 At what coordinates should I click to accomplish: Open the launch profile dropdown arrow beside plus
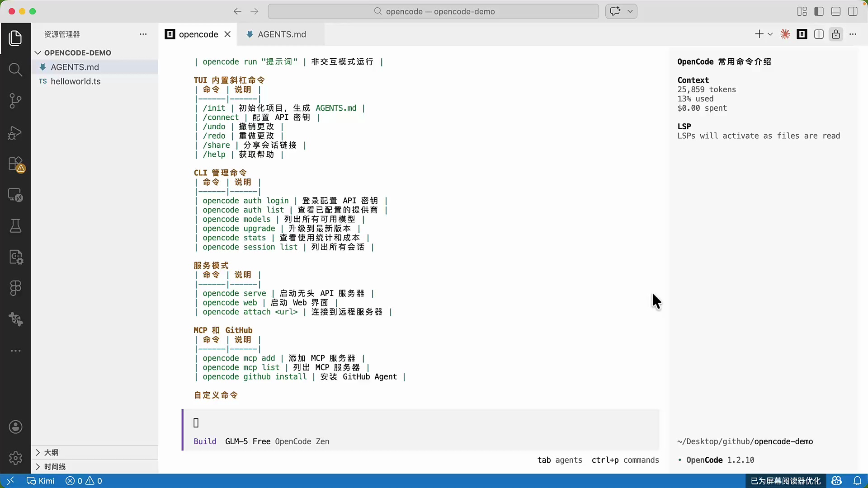coord(770,34)
